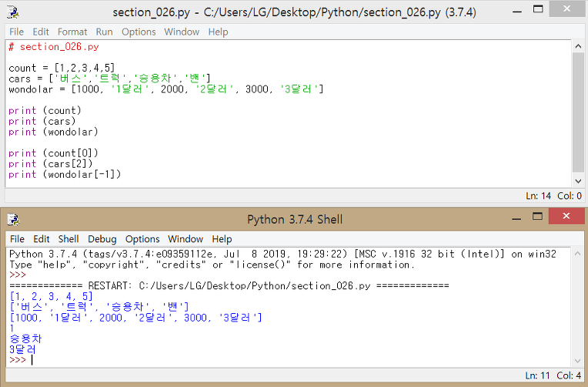Click the code line 'print (cars[2])'
This screenshot has width=588, height=387.
50,164
